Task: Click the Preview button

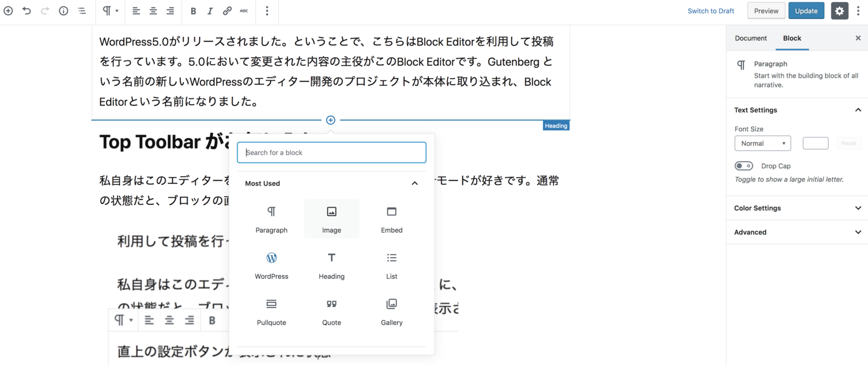Action: (766, 11)
